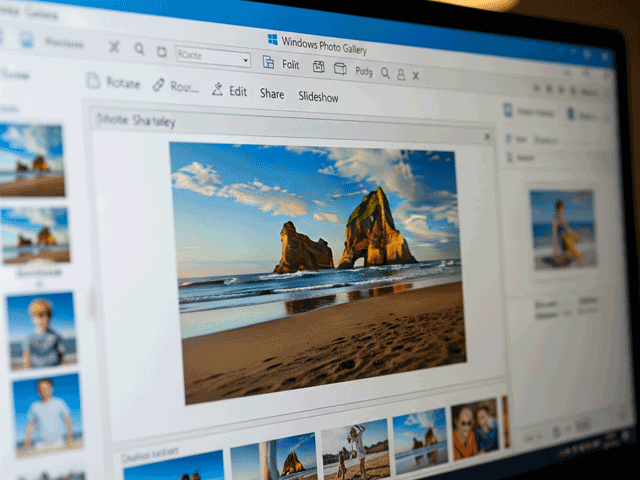Click the Folit label
The height and width of the screenshot is (480, 640).
point(291,64)
